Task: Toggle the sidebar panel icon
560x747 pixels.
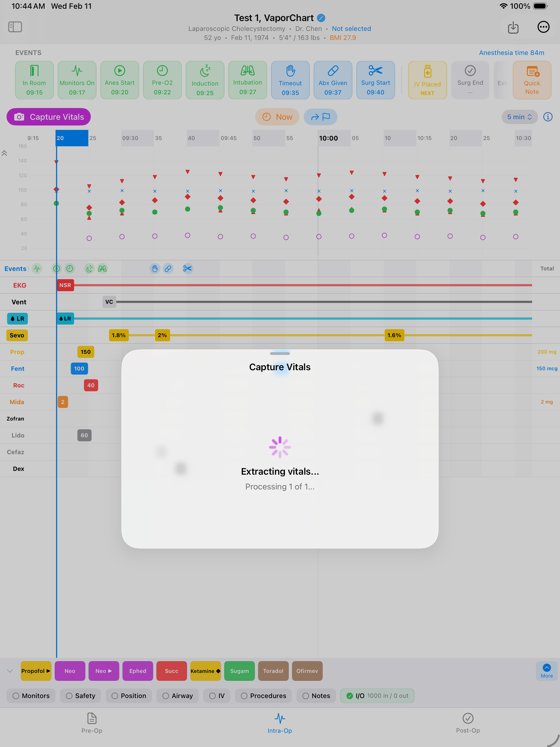Action: pos(15,27)
